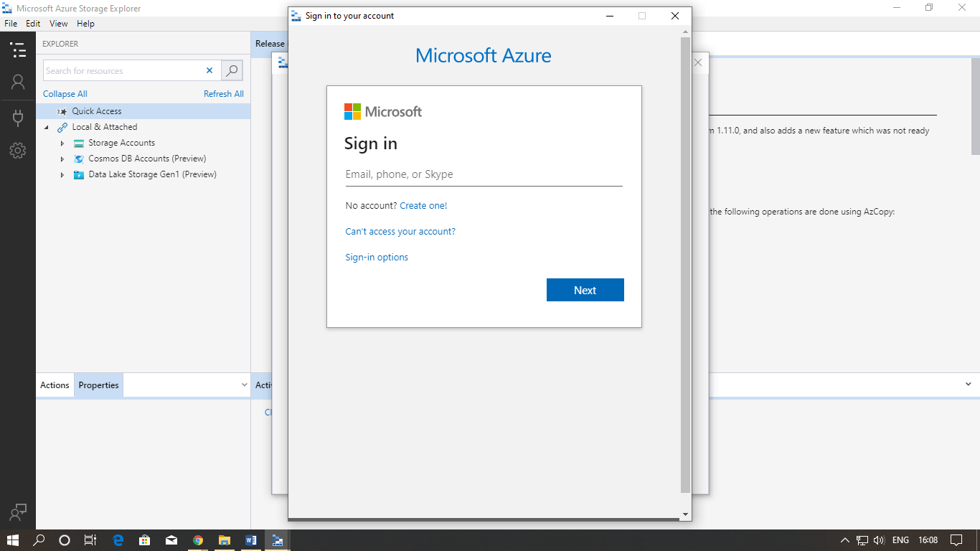Launch Google Chrome from the taskbar

pyautogui.click(x=198, y=540)
